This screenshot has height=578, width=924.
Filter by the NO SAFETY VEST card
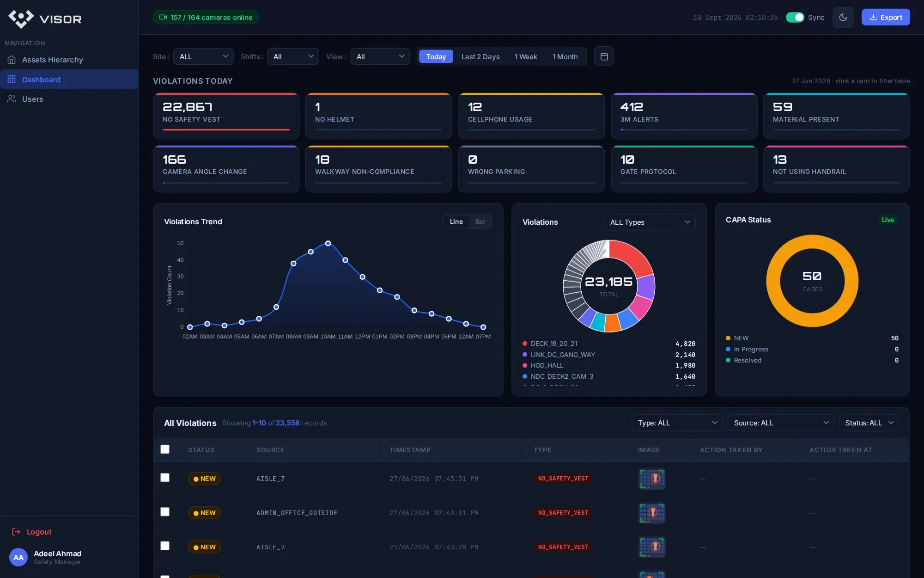226,116
